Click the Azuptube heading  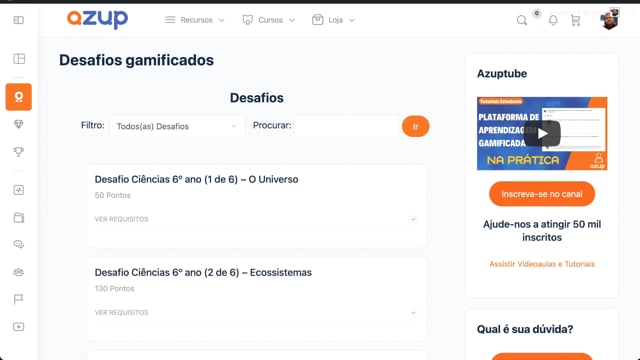point(502,73)
